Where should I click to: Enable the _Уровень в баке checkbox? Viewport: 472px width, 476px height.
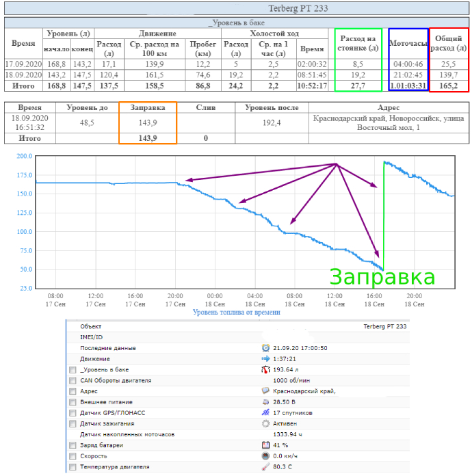73,370
